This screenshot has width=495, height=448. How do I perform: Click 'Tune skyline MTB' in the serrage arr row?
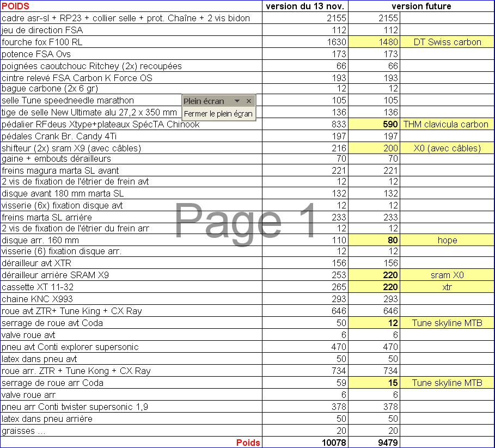[x=447, y=383]
